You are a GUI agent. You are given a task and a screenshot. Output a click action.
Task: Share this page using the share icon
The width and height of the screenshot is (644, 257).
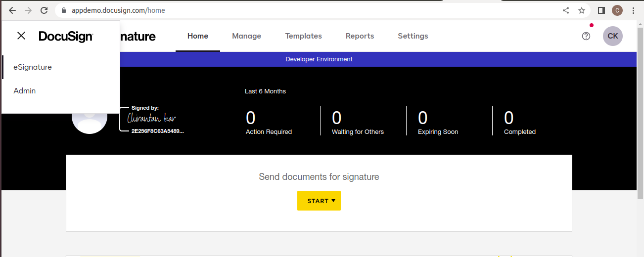click(566, 10)
